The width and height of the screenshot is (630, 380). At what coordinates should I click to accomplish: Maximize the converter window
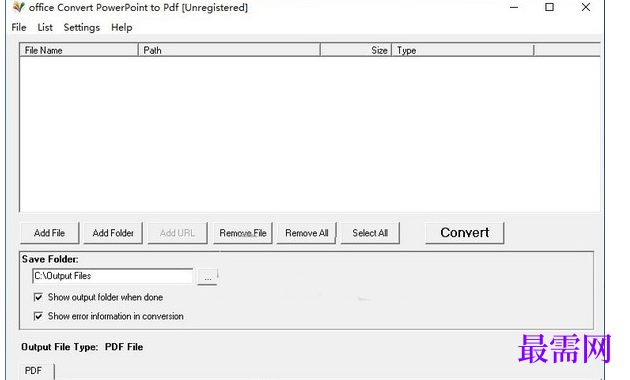click(x=549, y=7)
